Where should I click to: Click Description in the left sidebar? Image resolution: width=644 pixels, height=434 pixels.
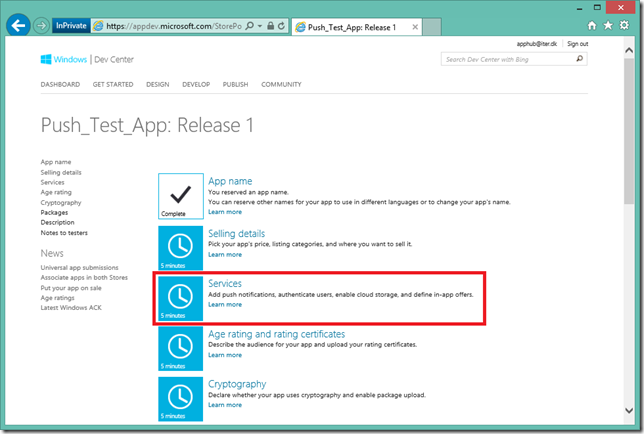click(58, 223)
